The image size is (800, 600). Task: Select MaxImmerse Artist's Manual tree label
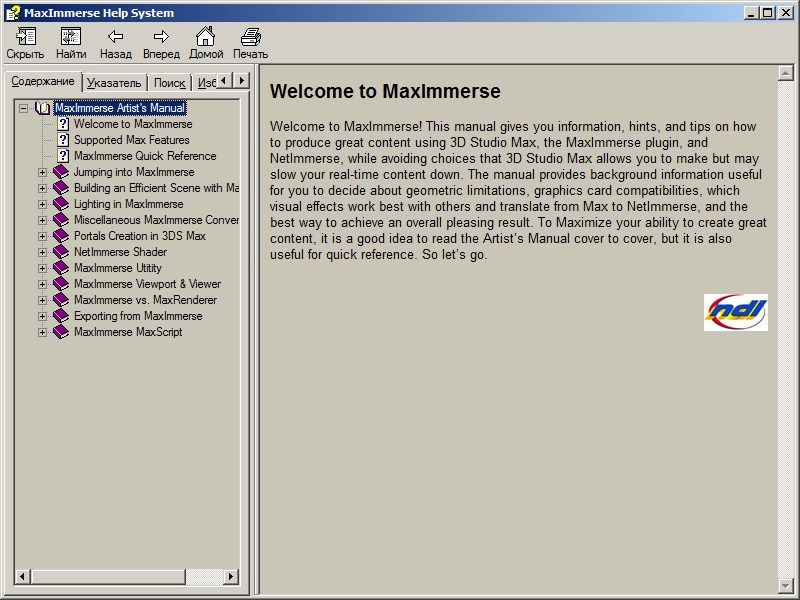(x=120, y=108)
